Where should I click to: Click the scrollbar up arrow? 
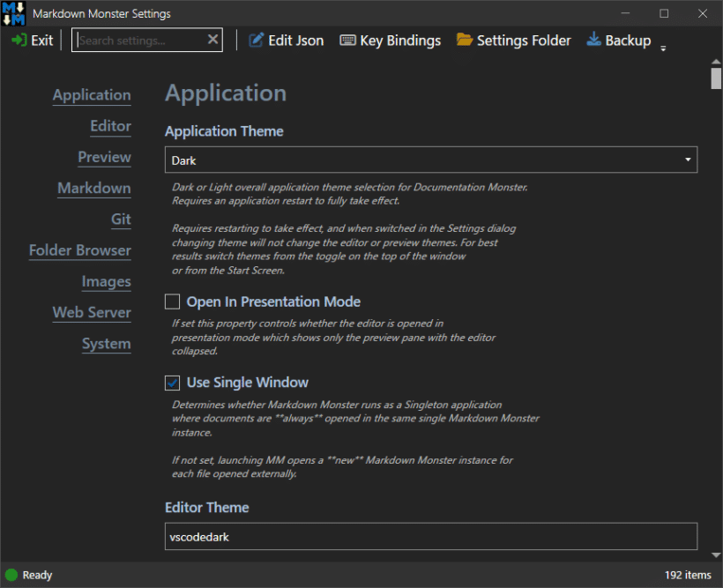point(716,62)
